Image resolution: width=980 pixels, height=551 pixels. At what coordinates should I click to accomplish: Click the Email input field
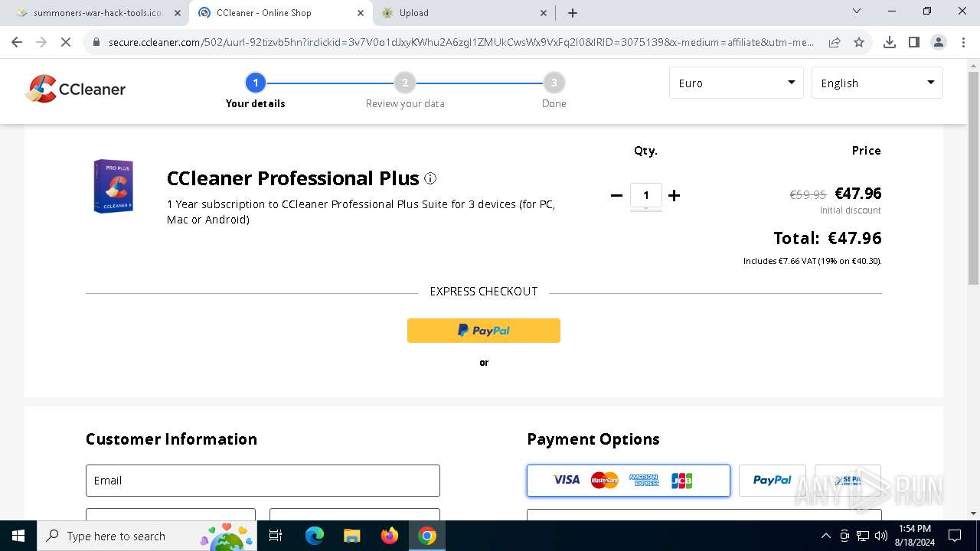[x=263, y=481]
